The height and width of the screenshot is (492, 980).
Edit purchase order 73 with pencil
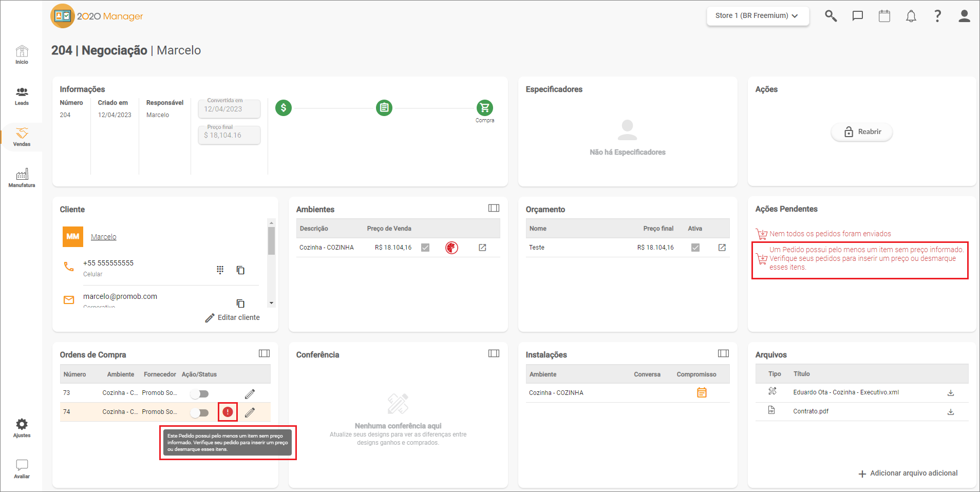coord(250,394)
